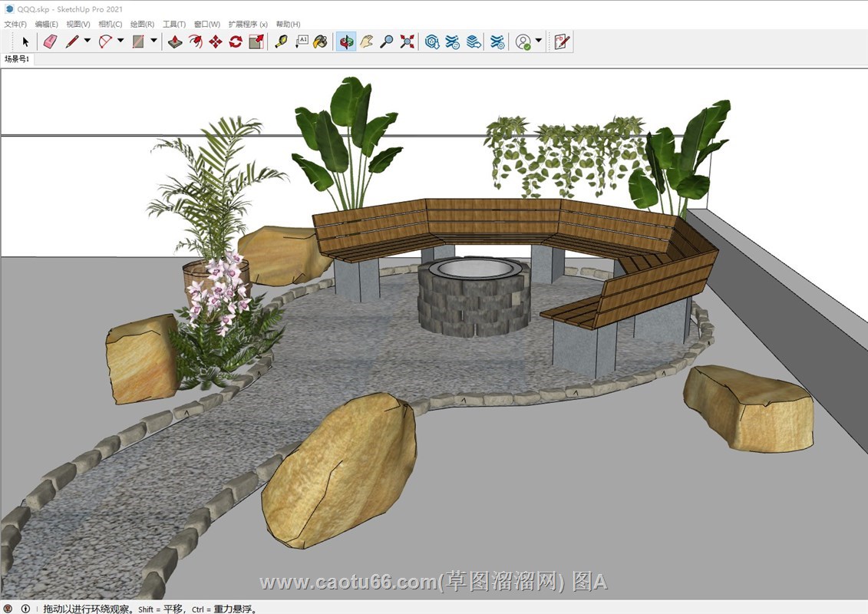Open the Arc tool dropdown arrow
Image resolution: width=868 pixels, height=614 pixels.
click(120, 41)
